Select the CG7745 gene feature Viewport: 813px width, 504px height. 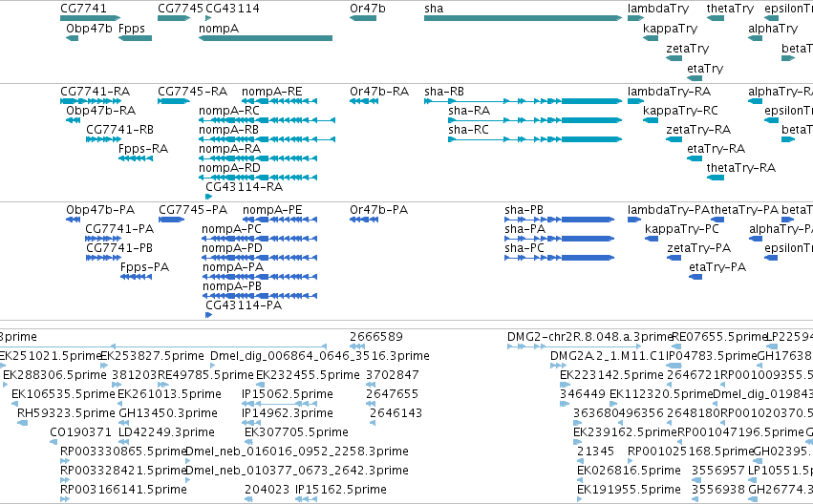point(174,18)
